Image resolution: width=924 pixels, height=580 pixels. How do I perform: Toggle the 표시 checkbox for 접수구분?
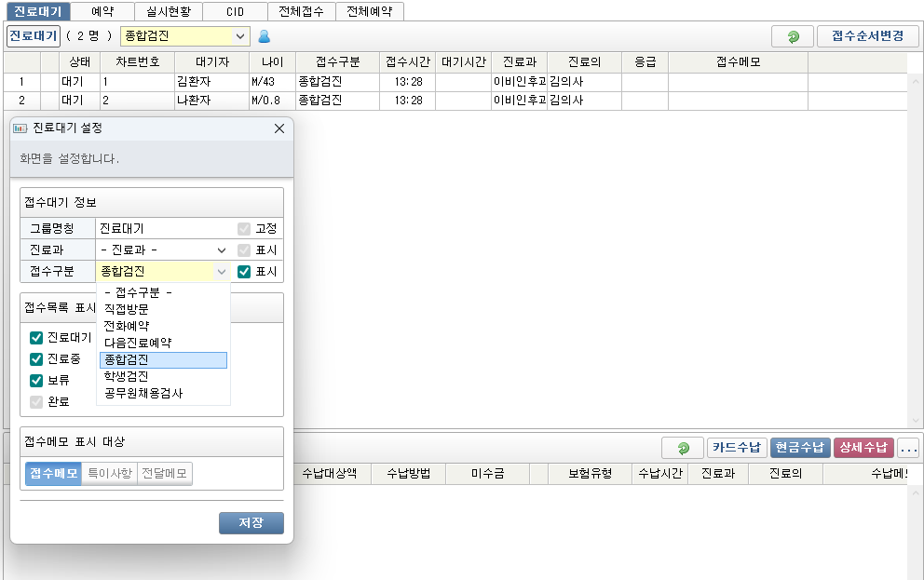pos(244,272)
